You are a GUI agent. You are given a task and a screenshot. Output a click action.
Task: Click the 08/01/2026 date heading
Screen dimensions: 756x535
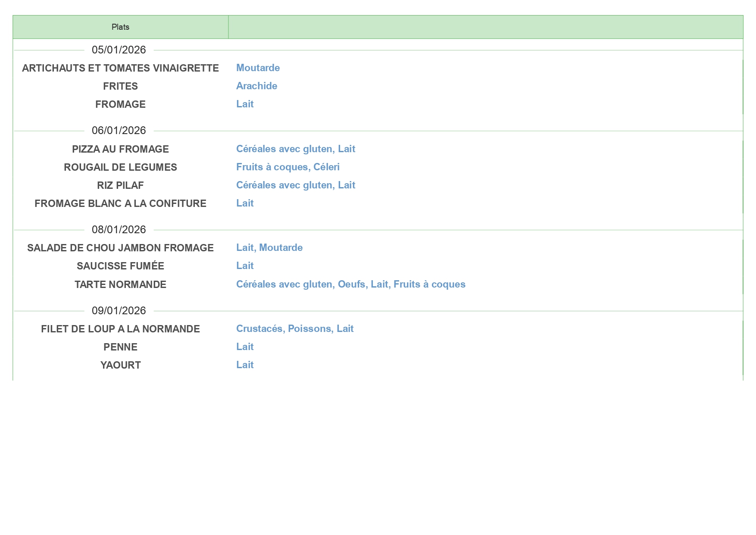point(119,230)
